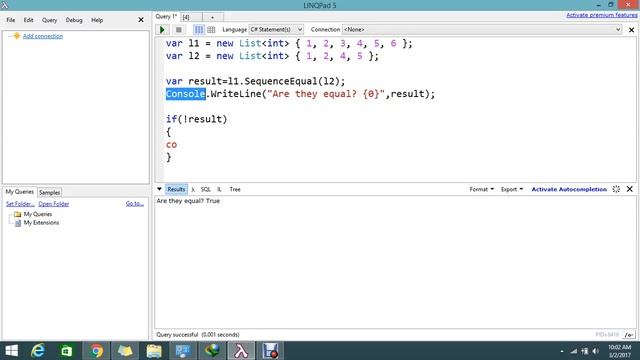Click the Set Folder link
Image resolution: width=640 pixels, height=360 pixels.
[x=20, y=204]
